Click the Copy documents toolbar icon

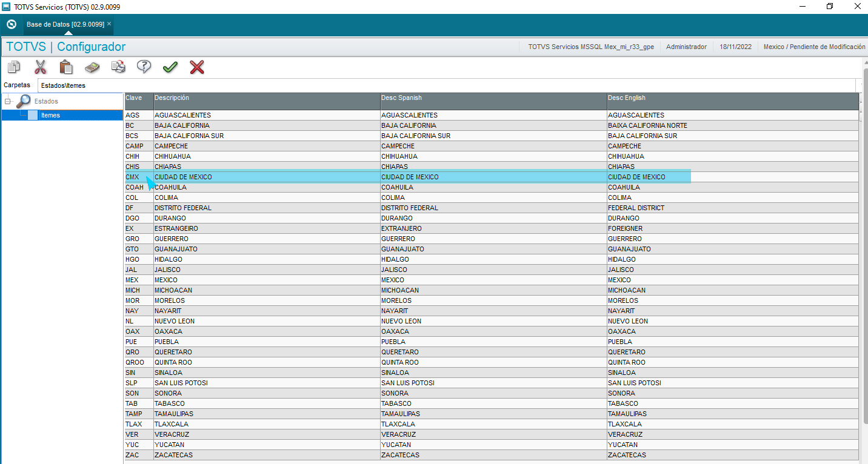(14, 67)
